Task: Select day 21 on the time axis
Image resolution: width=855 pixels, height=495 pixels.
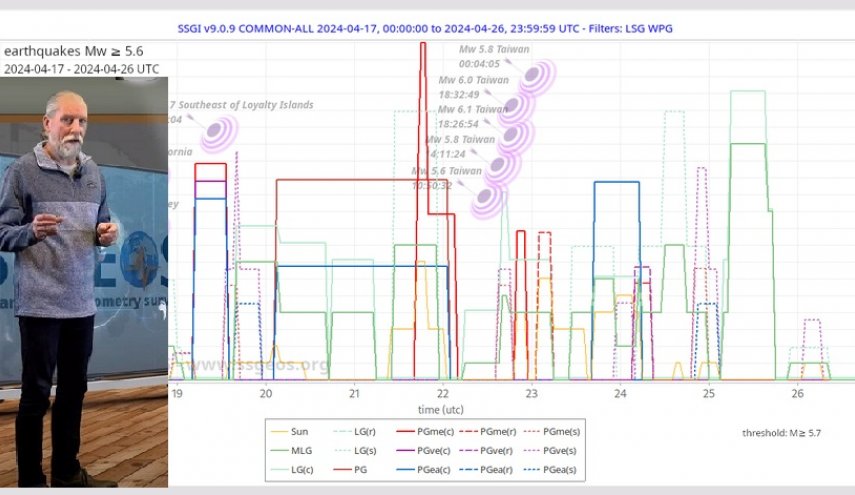Action: tap(354, 393)
